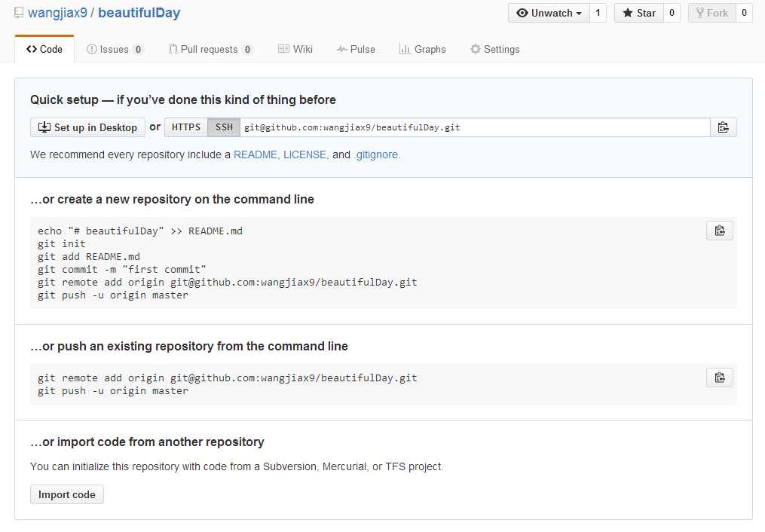
Task: Click the echo "# beautifulDay" command line
Action: click(140, 231)
